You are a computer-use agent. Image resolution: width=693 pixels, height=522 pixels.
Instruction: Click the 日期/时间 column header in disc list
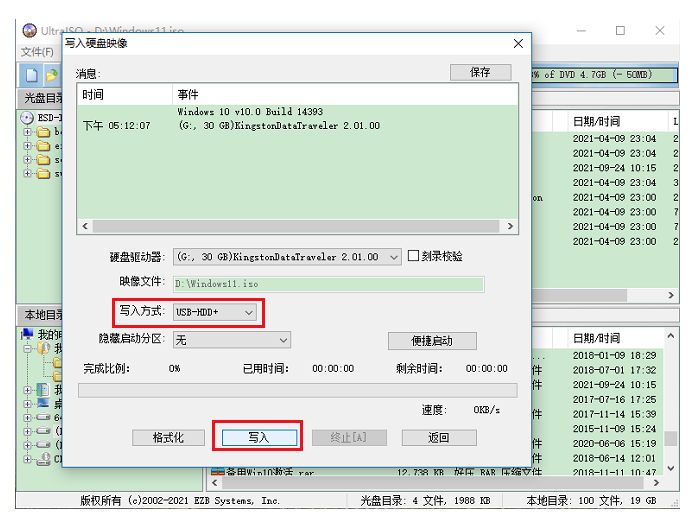click(596, 121)
